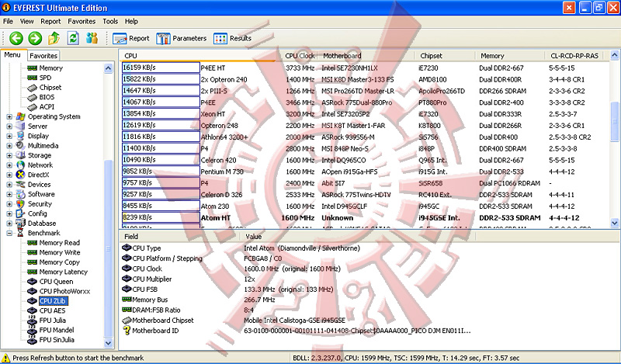This screenshot has width=621, height=364.
Task: Select the CPU Queen benchmark
Action: coord(56,281)
